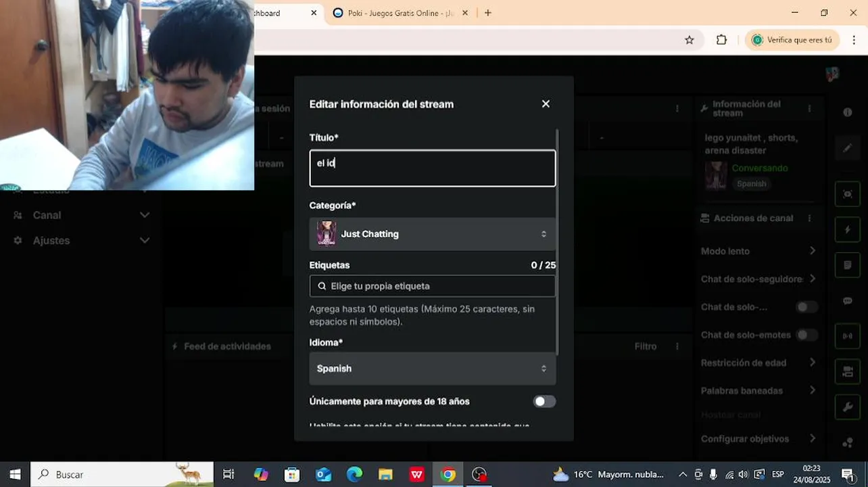868x487 pixels.
Task: Close the Poki browser tab
Action: (x=464, y=13)
